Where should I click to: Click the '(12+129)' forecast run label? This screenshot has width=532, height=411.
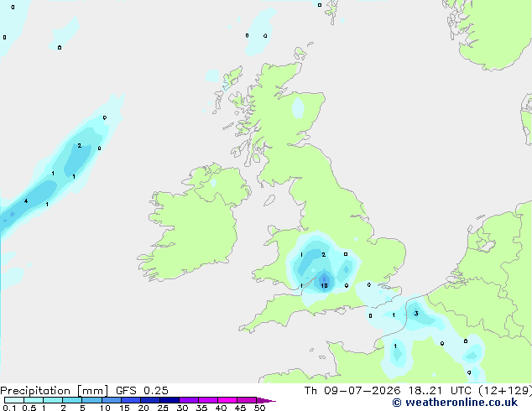coord(505,391)
